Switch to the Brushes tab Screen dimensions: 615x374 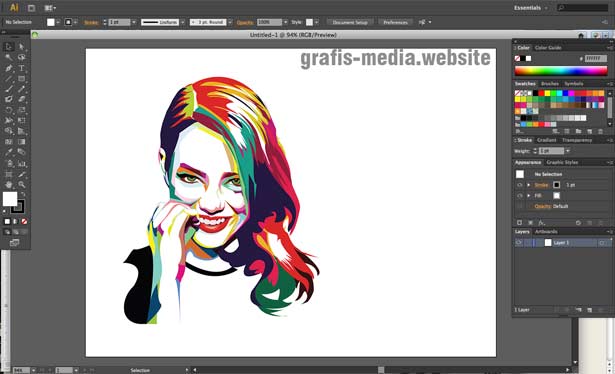pyautogui.click(x=549, y=84)
